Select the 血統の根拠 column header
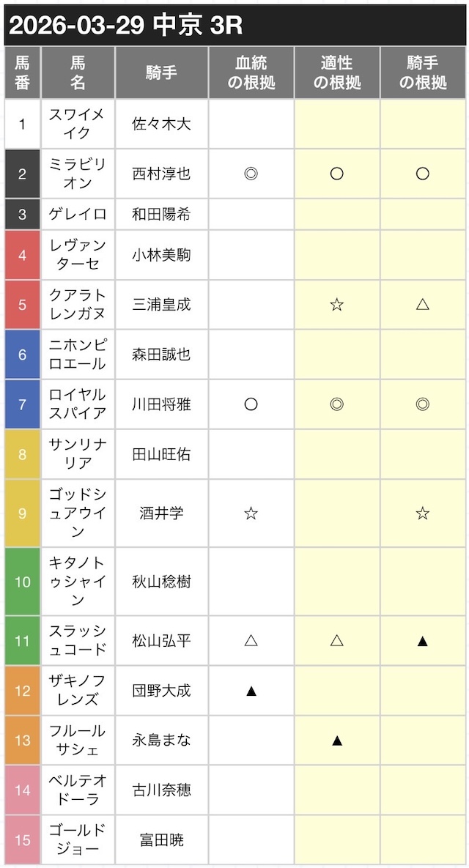Screen dimensions: 469x868 click(251, 73)
